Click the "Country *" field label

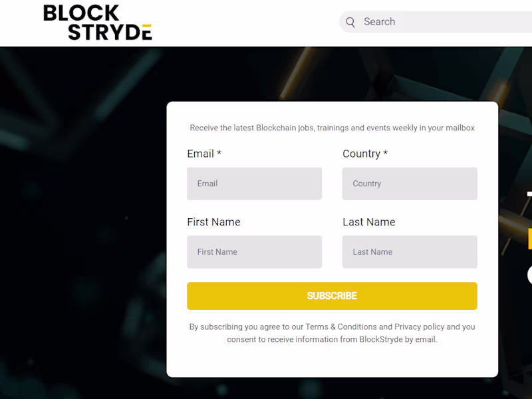click(x=365, y=154)
